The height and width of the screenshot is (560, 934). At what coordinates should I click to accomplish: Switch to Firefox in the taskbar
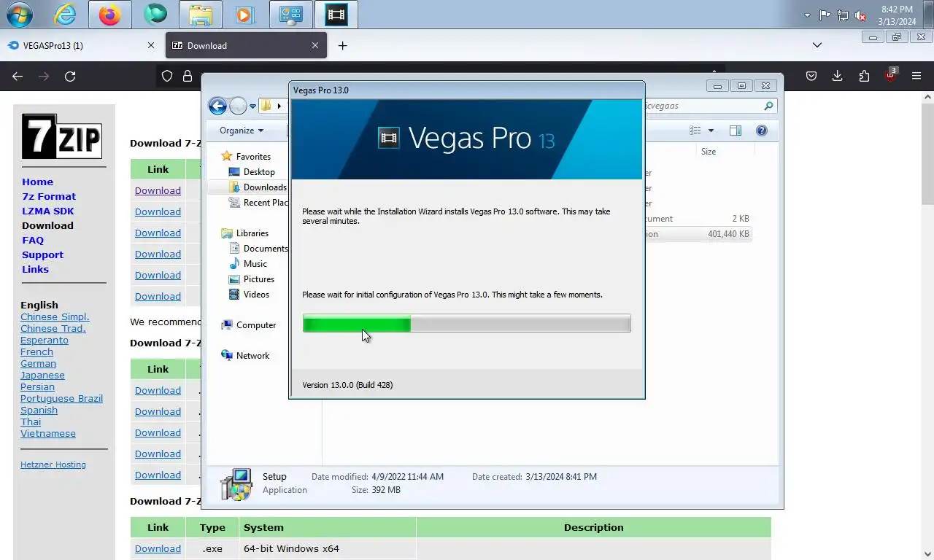[x=110, y=15]
